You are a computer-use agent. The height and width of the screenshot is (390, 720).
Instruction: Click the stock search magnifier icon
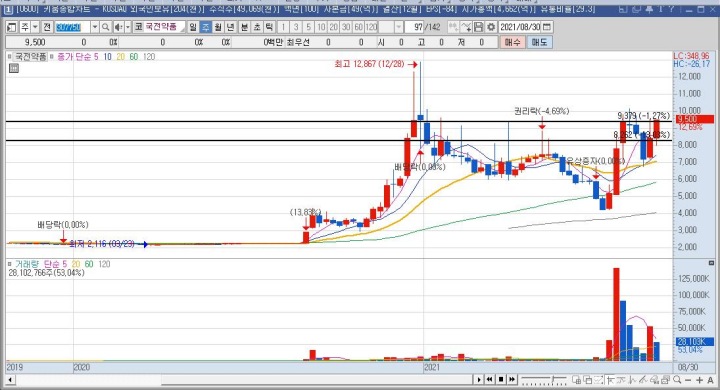click(x=106, y=27)
